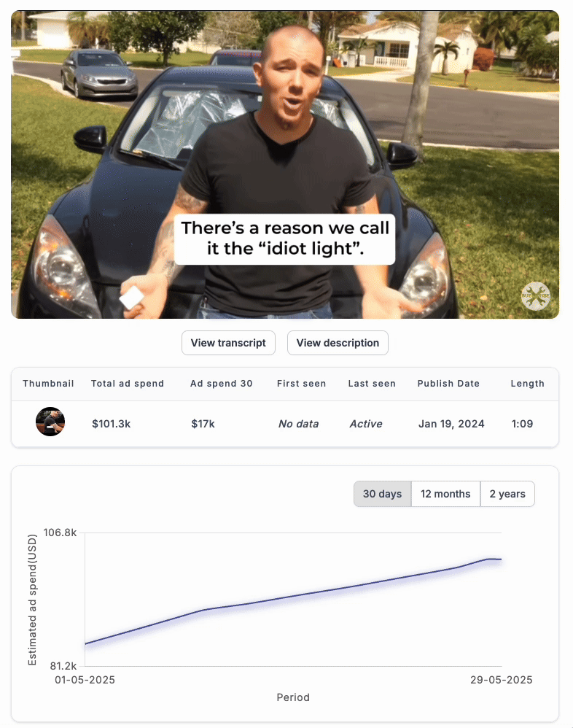Select the 30 days chart range
Screen dimensions: 573x728
(382, 494)
